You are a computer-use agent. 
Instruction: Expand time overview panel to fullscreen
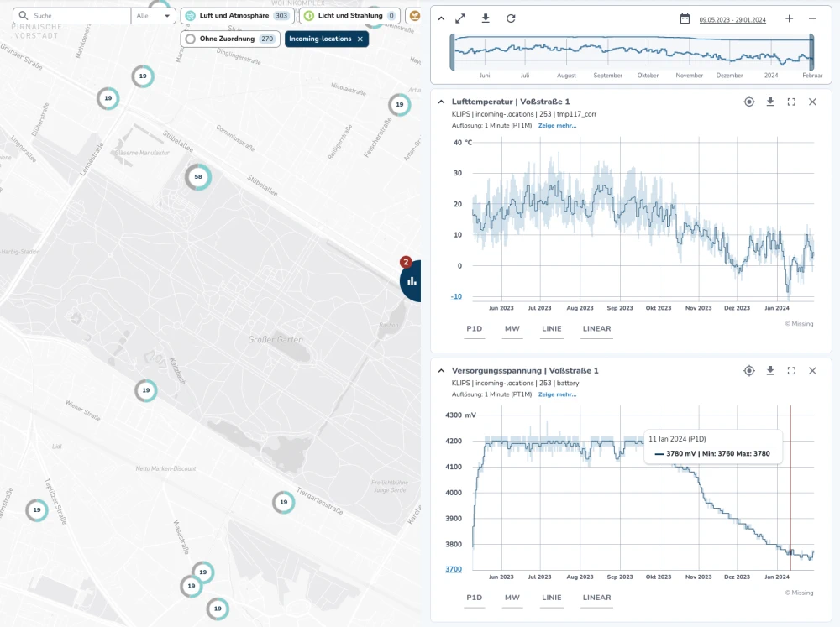[x=460, y=18]
